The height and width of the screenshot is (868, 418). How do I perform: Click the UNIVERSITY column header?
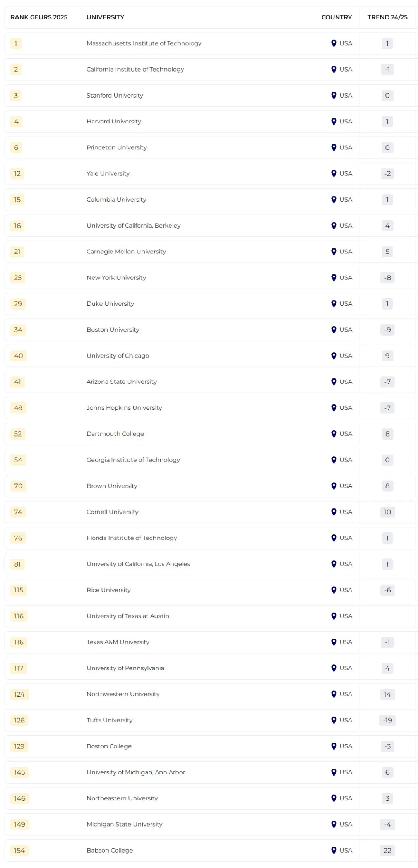[x=105, y=17]
